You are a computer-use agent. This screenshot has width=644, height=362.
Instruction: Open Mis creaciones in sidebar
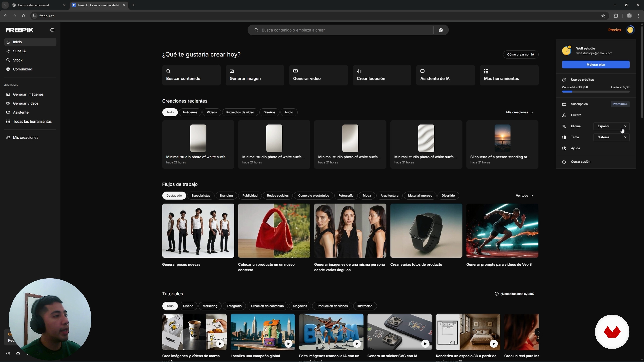[30, 137]
